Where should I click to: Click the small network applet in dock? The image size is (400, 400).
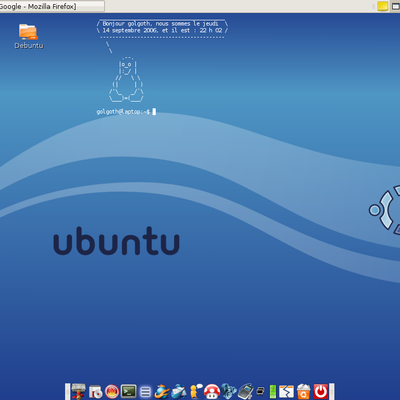[x=260, y=391]
